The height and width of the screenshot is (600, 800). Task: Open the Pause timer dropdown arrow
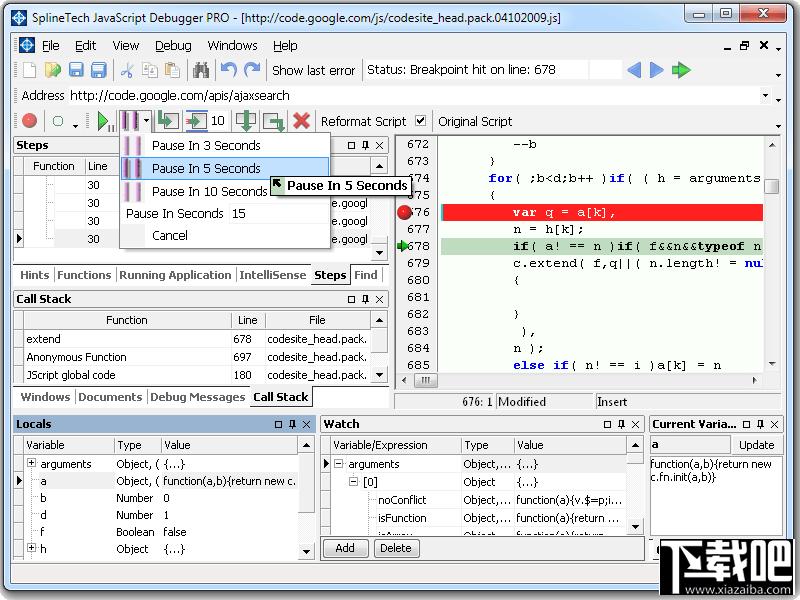pos(146,121)
